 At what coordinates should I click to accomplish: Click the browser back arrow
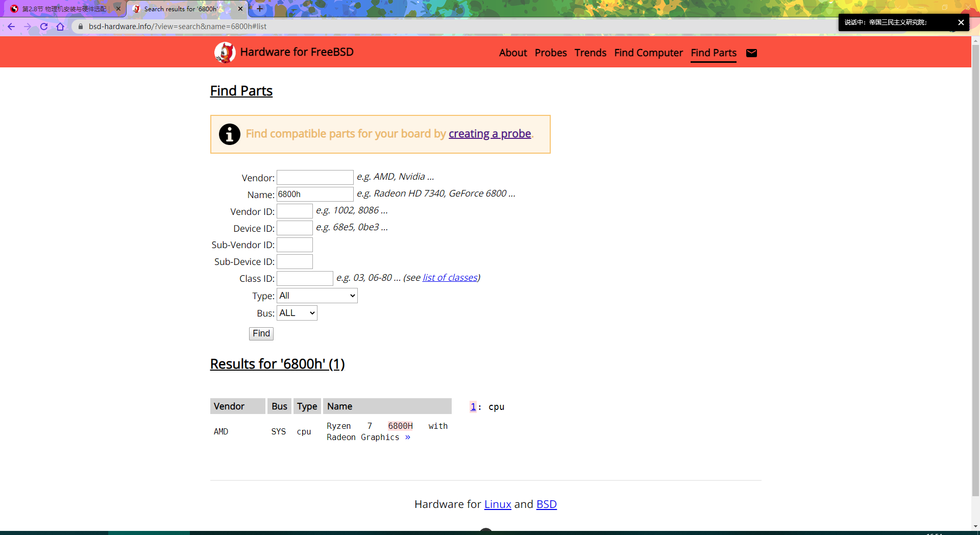11,27
